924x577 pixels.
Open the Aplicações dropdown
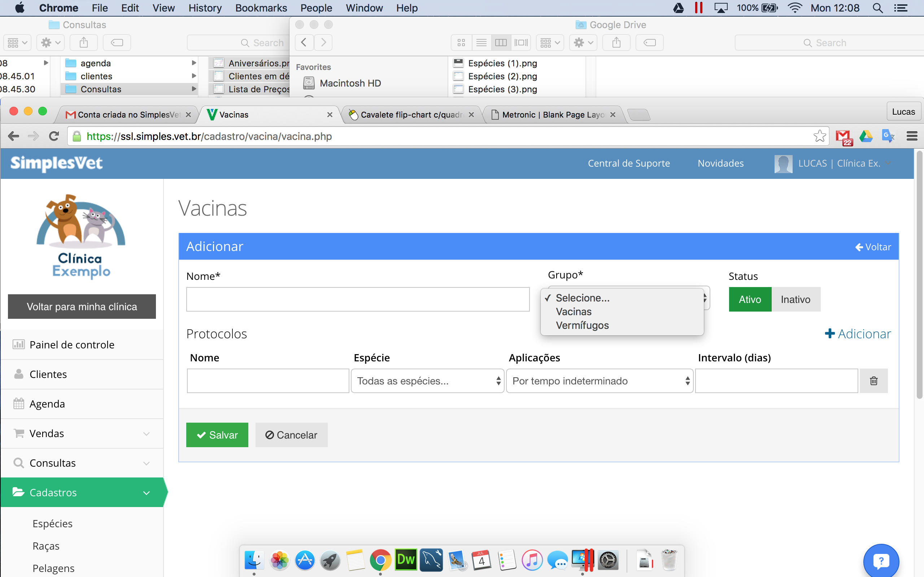[600, 380]
